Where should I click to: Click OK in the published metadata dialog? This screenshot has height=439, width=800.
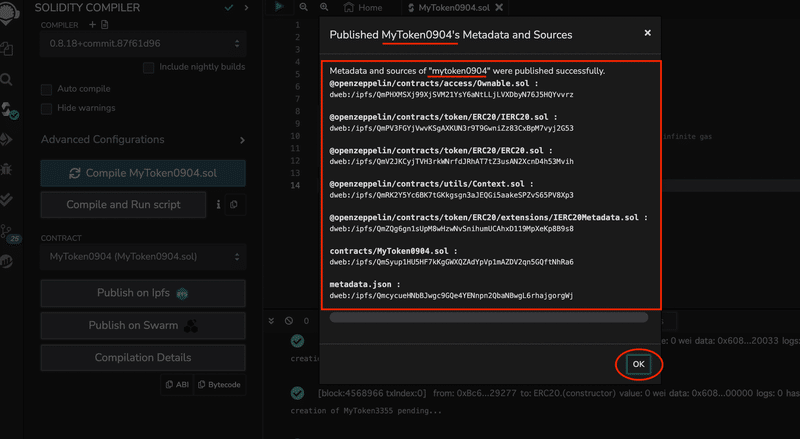[x=638, y=364]
